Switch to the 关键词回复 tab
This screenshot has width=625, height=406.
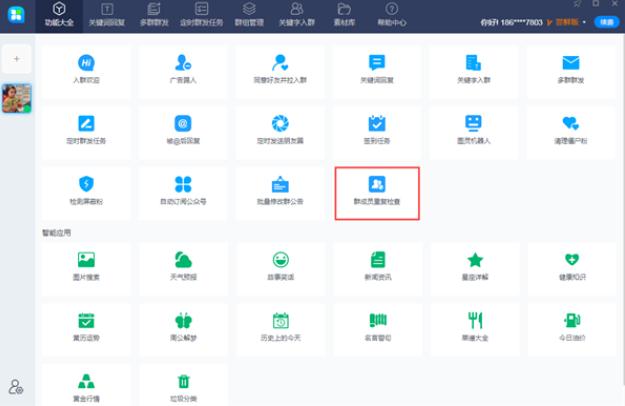tap(107, 14)
